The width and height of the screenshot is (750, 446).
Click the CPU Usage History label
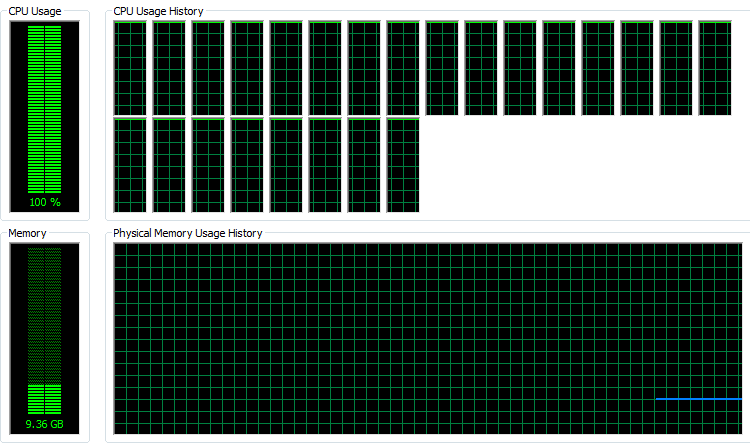158,11
